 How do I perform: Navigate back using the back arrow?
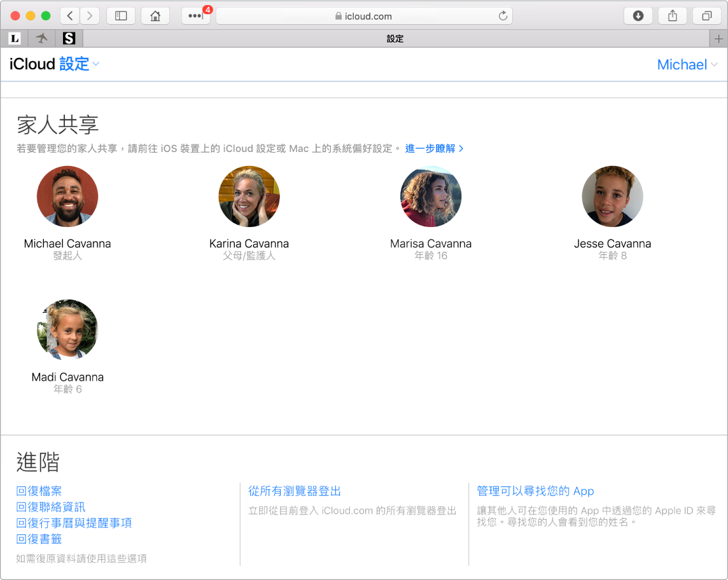pyautogui.click(x=69, y=15)
